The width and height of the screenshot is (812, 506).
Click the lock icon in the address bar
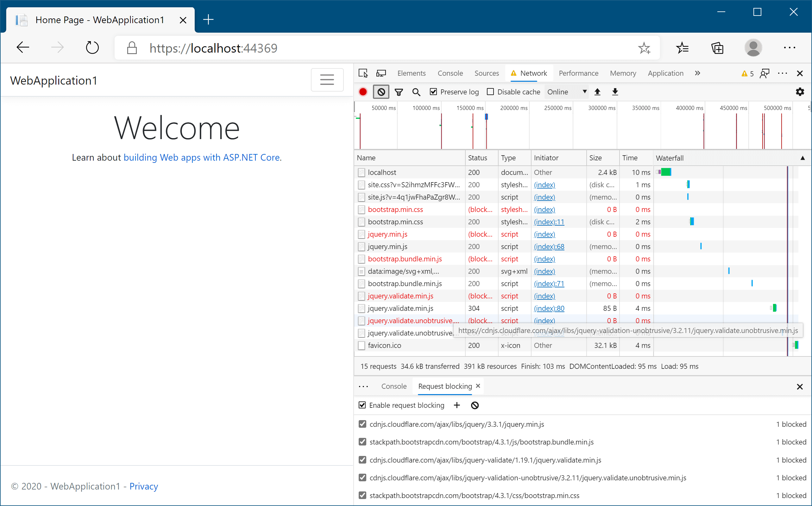132,48
